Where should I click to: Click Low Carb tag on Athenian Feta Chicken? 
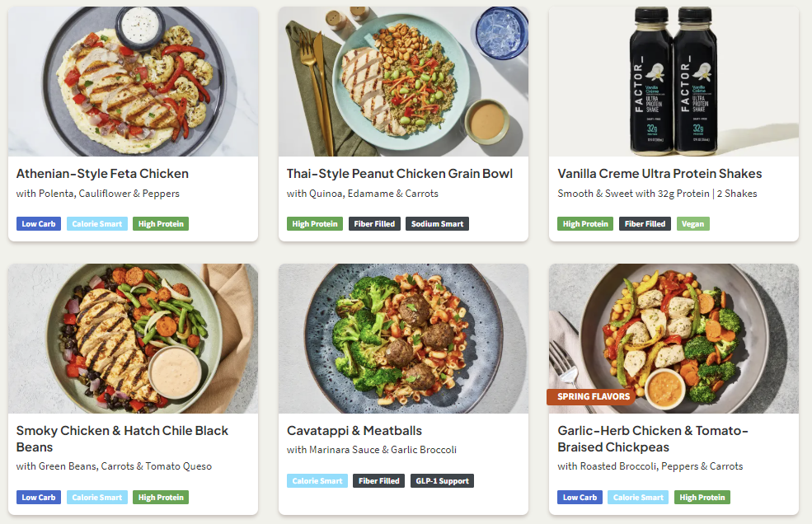coord(39,224)
